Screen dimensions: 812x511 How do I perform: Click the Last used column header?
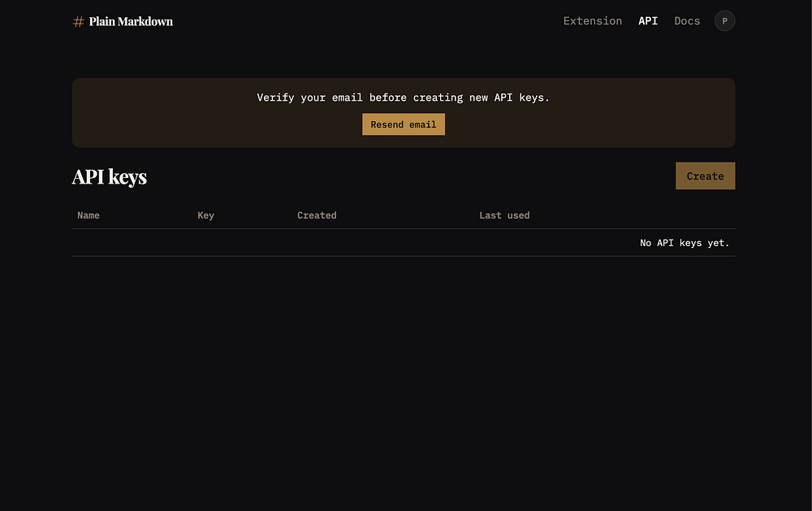504,215
